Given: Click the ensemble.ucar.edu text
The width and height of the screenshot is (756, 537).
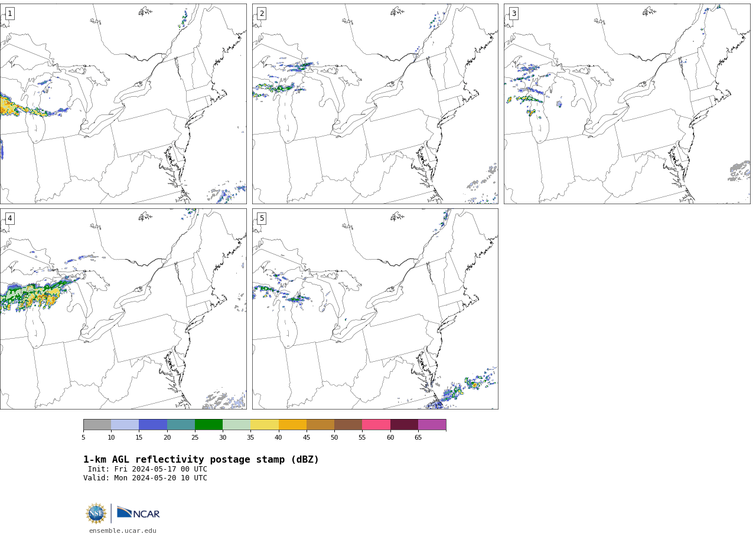Looking at the screenshot, I should [x=123, y=531].
